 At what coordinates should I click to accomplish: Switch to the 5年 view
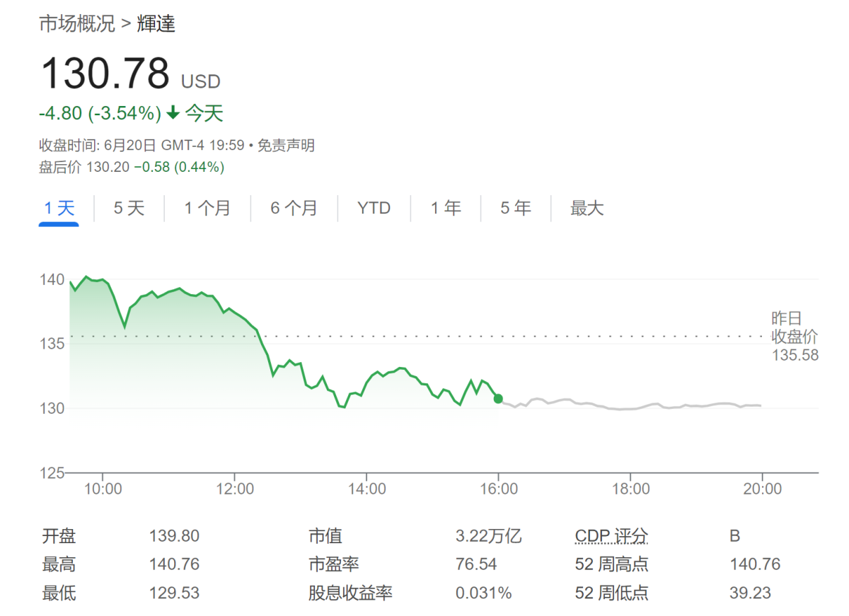point(514,207)
